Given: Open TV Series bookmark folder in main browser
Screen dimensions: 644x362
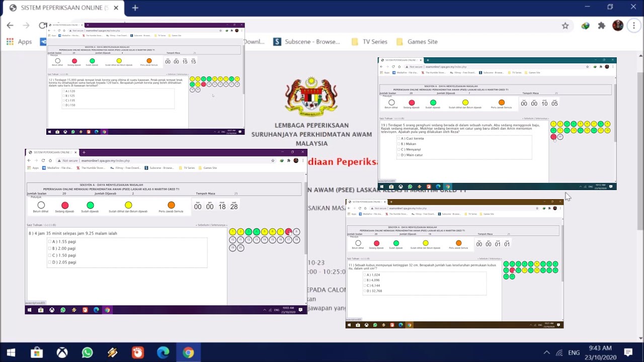Looking at the screenshot, I should click(369, 42).
